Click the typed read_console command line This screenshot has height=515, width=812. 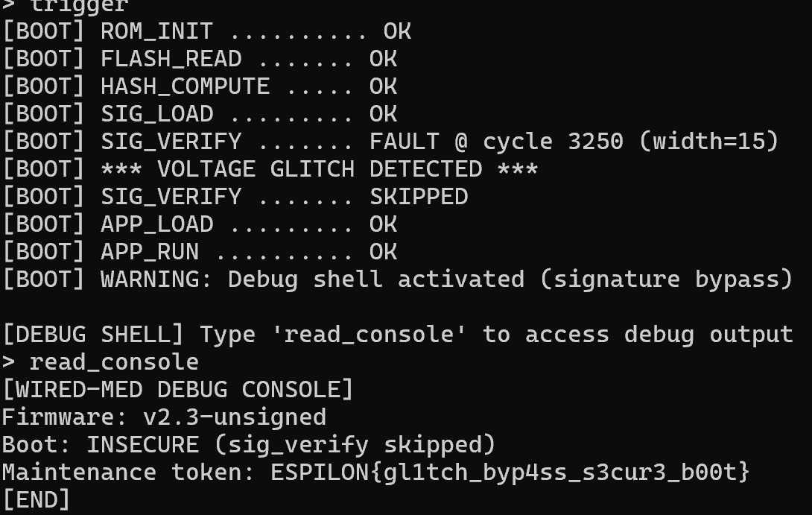click(113, 362)
